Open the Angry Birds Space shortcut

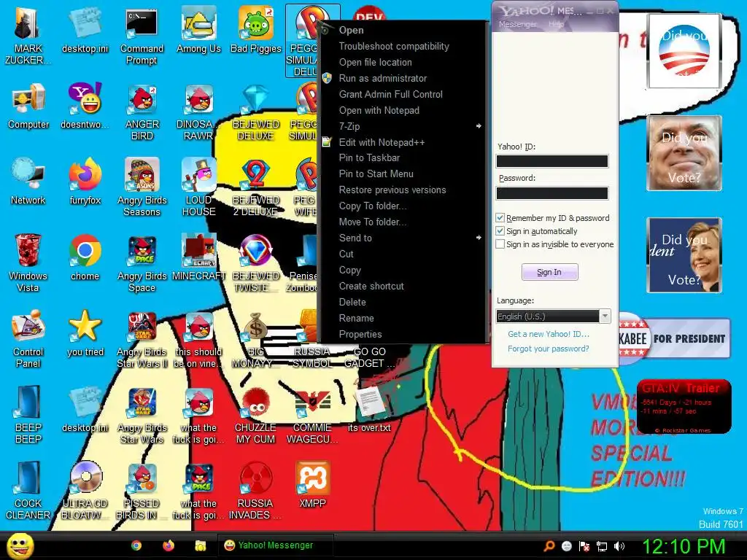tap(142, 264)
